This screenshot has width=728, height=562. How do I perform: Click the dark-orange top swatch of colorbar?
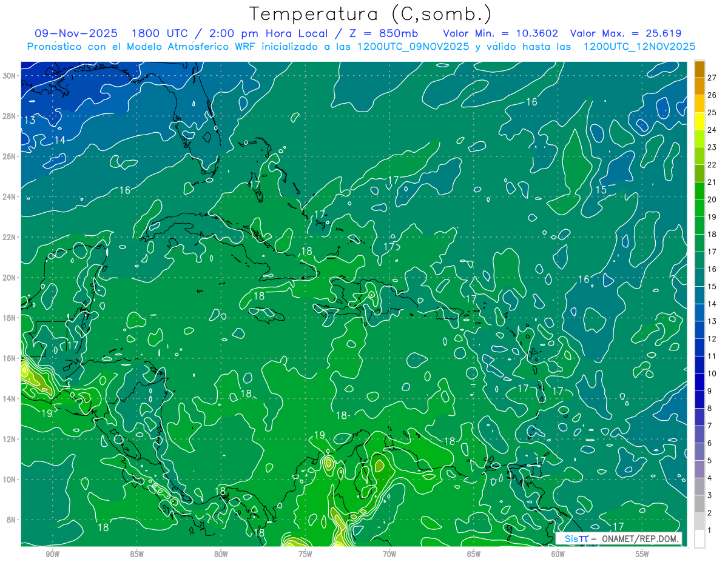click(699, 70)
